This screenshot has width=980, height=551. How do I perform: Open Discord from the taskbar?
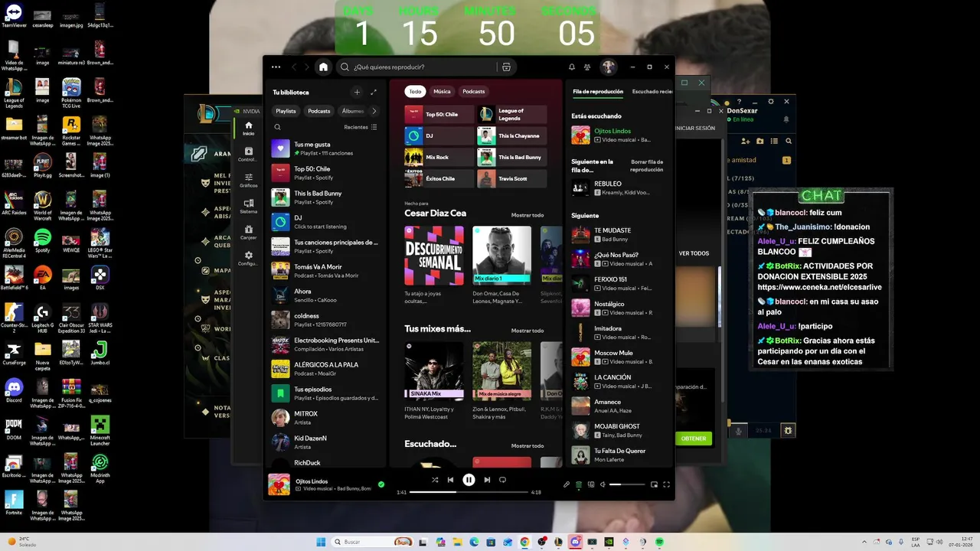575,542
